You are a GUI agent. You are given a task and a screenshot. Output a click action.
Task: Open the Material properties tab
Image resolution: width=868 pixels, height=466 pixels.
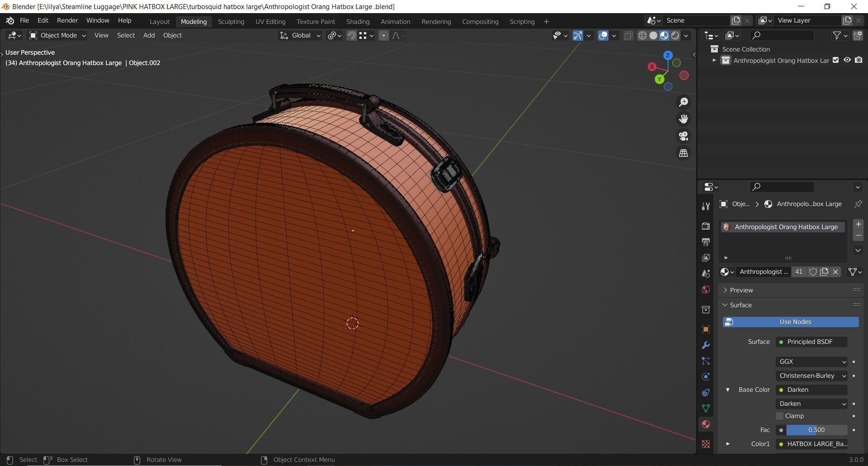[706, 424]
